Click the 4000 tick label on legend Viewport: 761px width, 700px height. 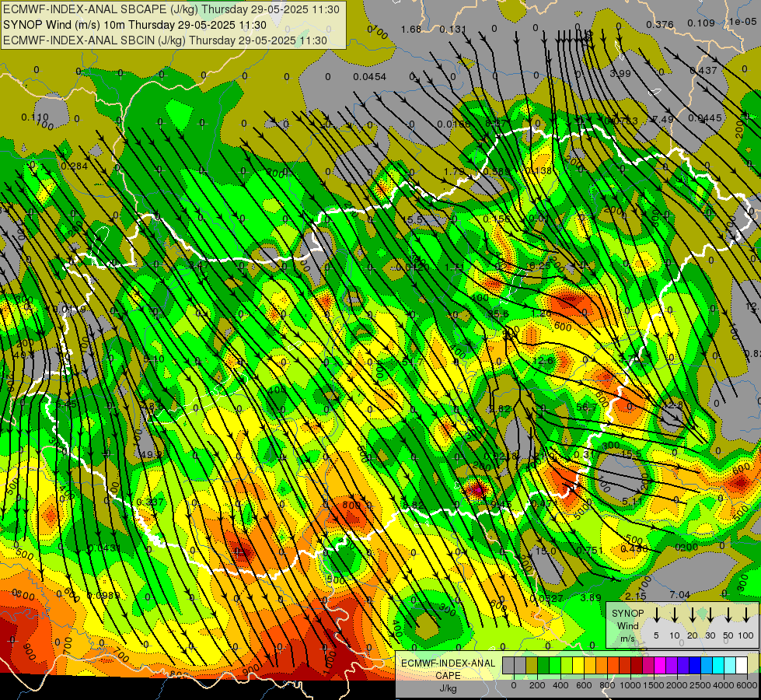click(724, 685)
